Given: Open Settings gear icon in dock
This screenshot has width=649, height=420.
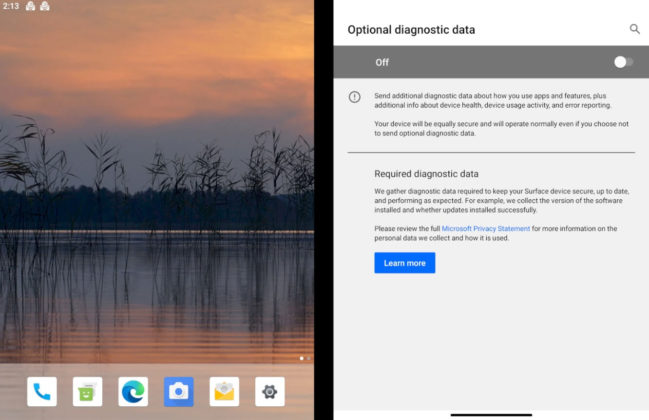Looking at the screenshot, I should pyautogui.click(x=270, y=392).
